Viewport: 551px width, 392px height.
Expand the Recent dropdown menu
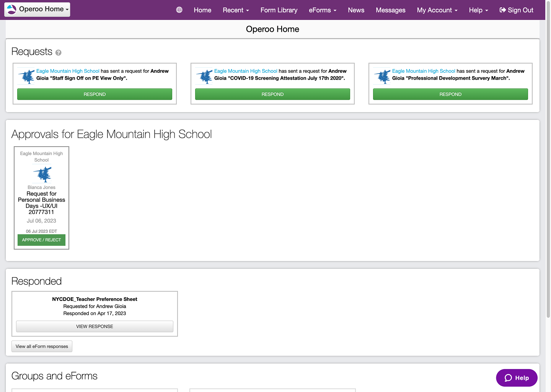[236, 10]
